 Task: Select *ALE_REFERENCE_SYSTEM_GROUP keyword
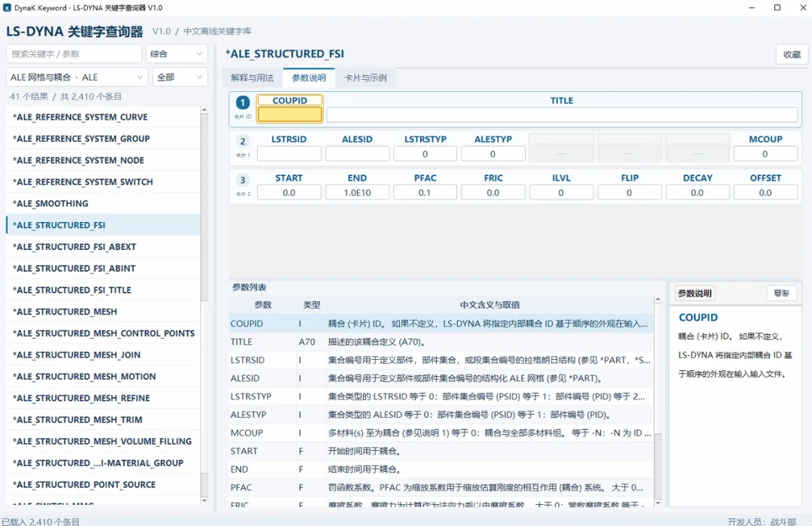coord(103,139)
